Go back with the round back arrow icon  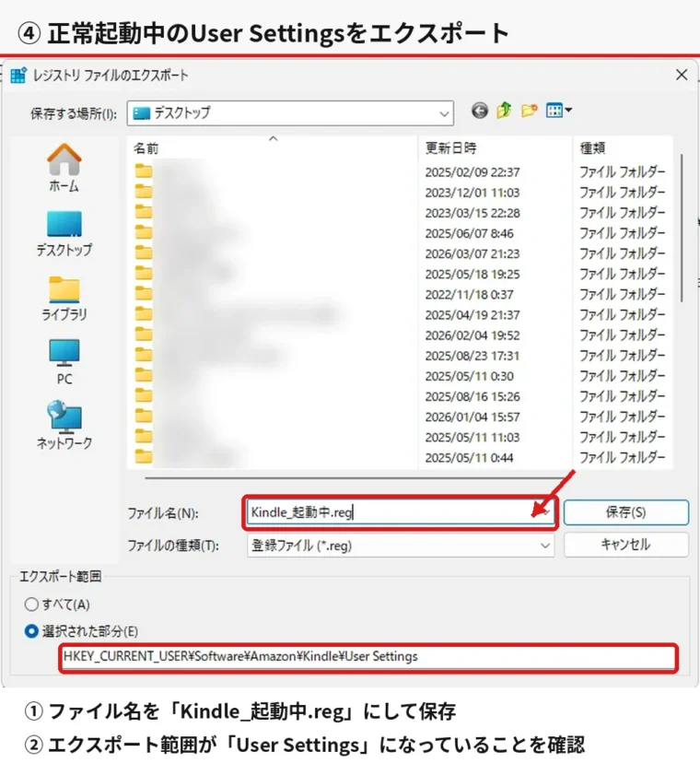(x=479, y=111)
